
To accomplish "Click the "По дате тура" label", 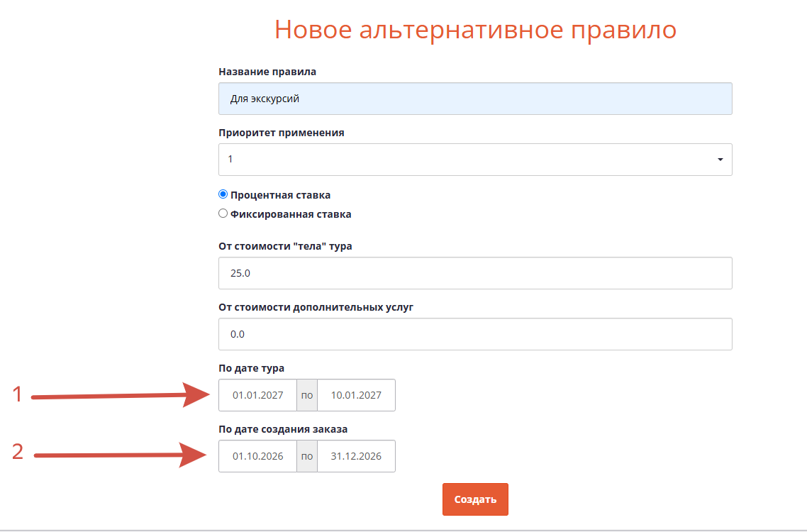I will (251, 368).
